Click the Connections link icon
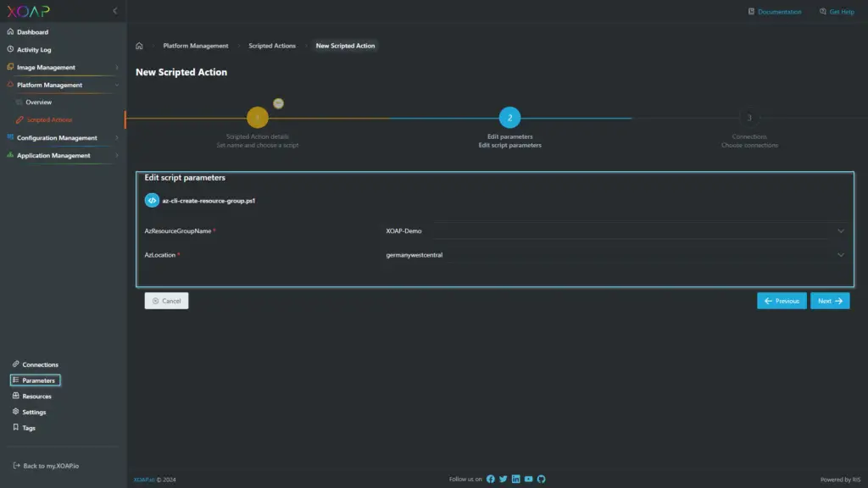Screen dimensions: 868x488 [15, 364]
